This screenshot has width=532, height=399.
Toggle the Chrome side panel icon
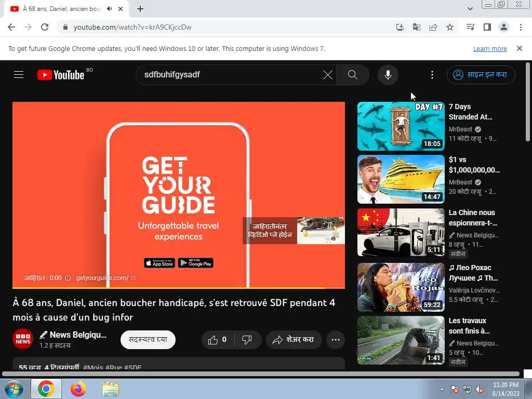click(487, 27)
